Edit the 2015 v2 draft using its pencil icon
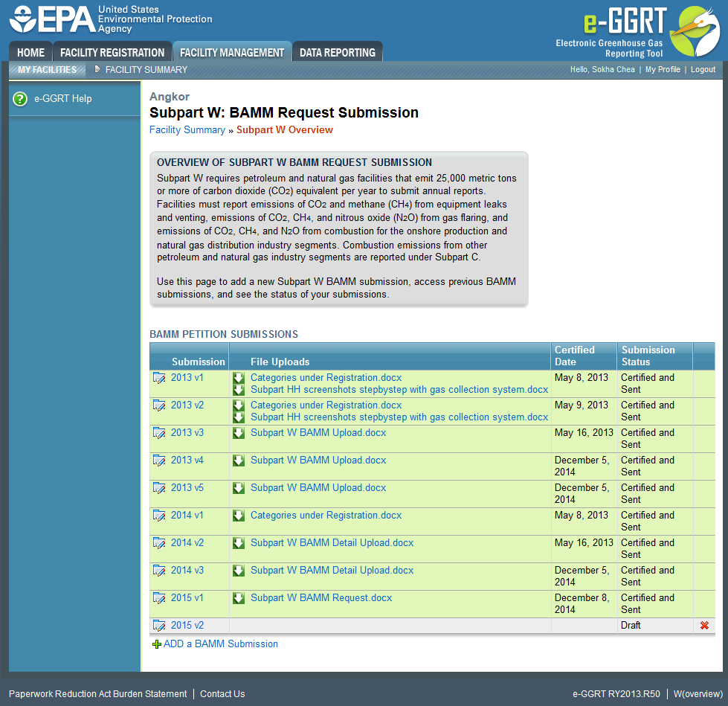728x706 pixels. coord(159,625)
